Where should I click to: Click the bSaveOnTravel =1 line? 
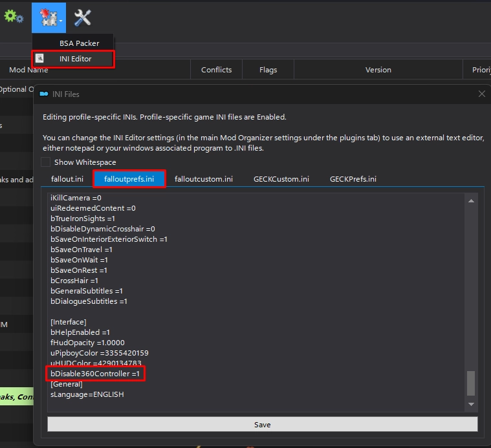coord(82,250)
